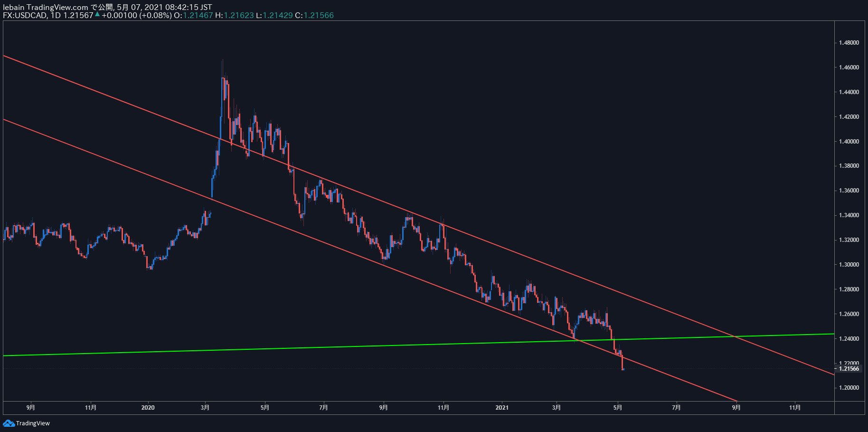Click the 1.28000 price axis label

[849, 289]
